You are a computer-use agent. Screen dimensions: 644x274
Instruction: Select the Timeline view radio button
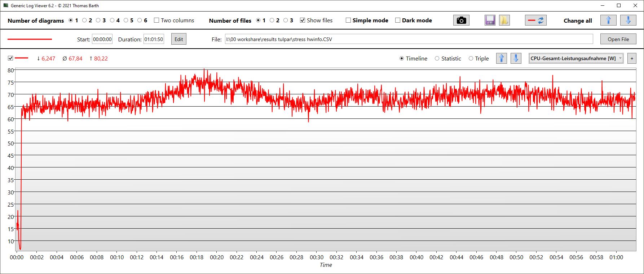(x=402, y=58)
